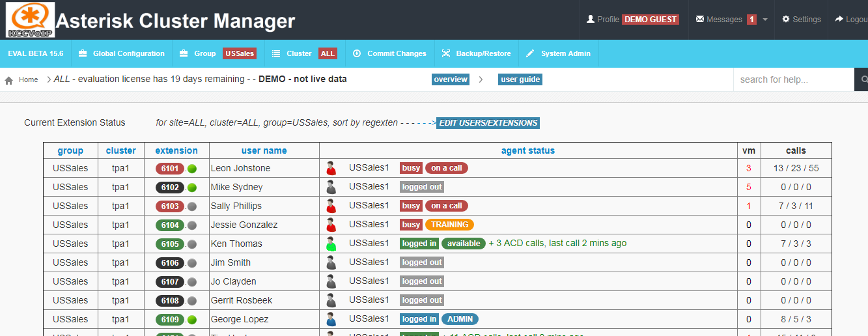Click the ALL cluster badge
The width and height of the screenshot is (868, 336).
tap(328, 53)
